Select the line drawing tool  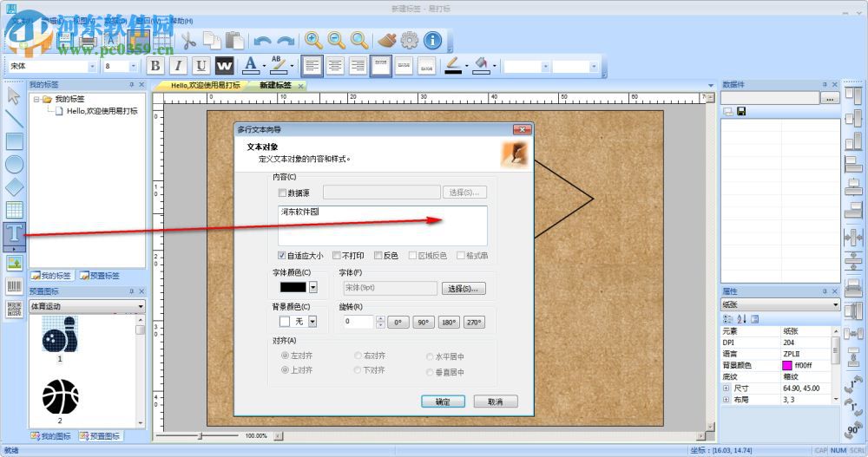click(14, 118)
